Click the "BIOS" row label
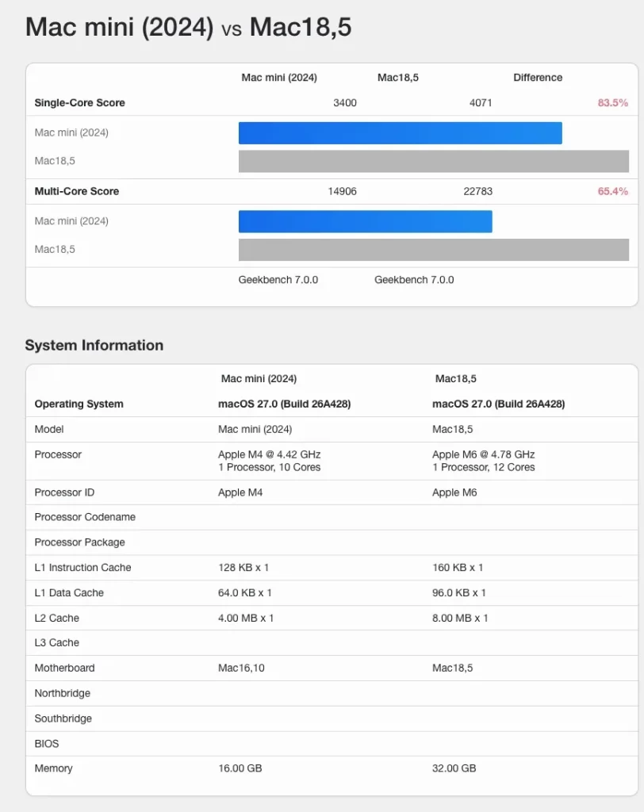The image size is (644, 812). 47,744
